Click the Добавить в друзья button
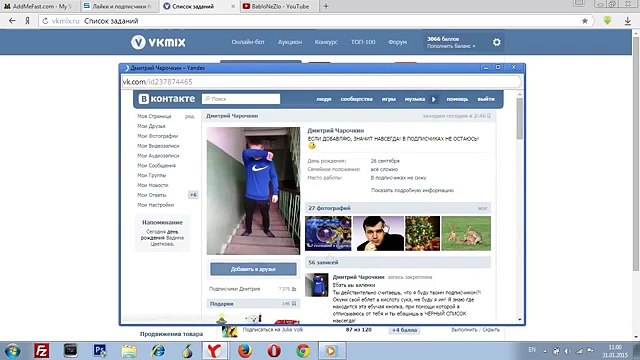 pos(253,269)
